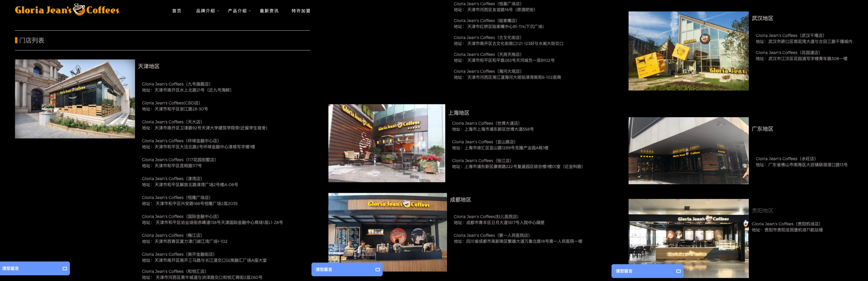Image resolution: width=868 pixels, height=281 pixels.
Task: Select the address 天津市西青区富力津门湖江湾广场1-102
Action: 191,241
